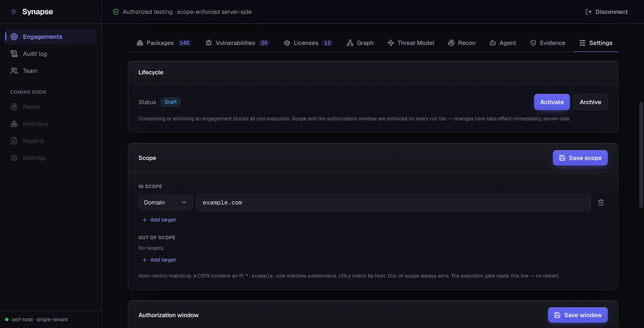Image resolution: width=644 pixels, height=328 pixels.
Task: Activate the engagement
Action: point(552,102)
